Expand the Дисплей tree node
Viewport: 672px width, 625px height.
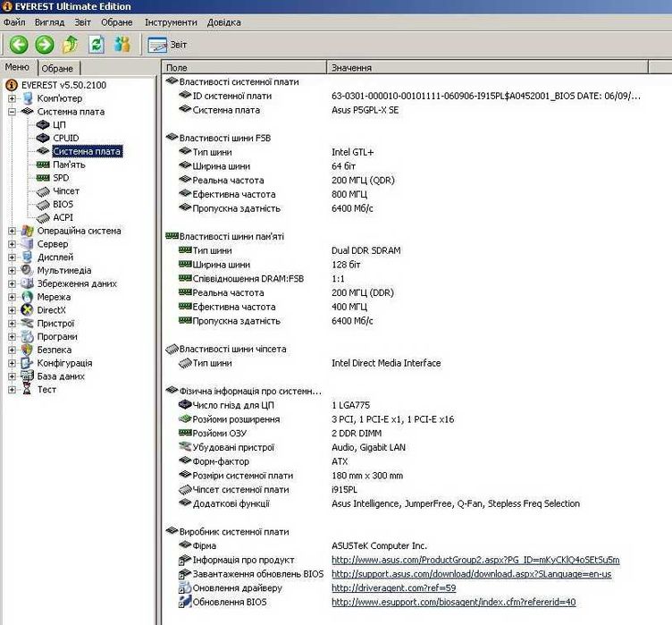[12, 258]
